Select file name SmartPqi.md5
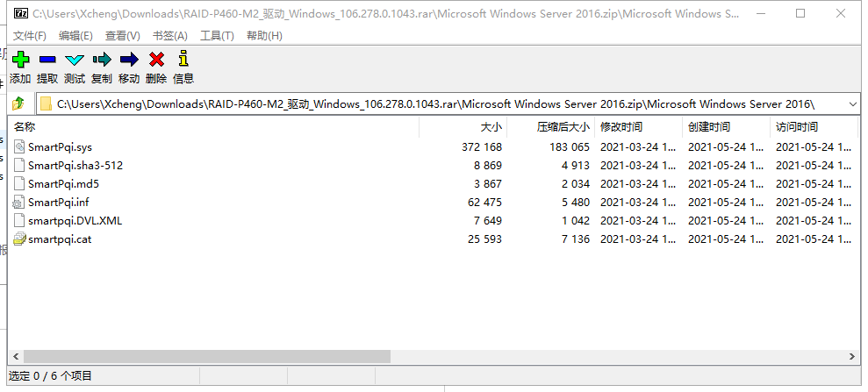Image resolution: width=868 pixels, height=392 pixels. [x=64, y=183]
